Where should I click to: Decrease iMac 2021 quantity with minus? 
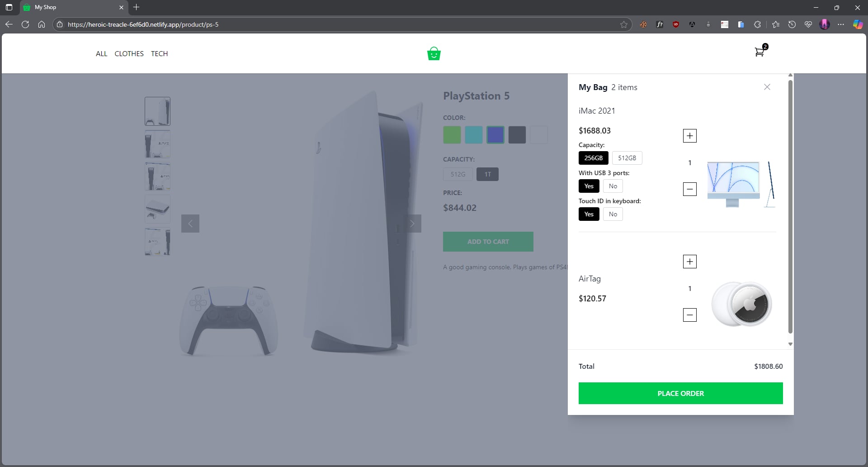coord(689,189)
